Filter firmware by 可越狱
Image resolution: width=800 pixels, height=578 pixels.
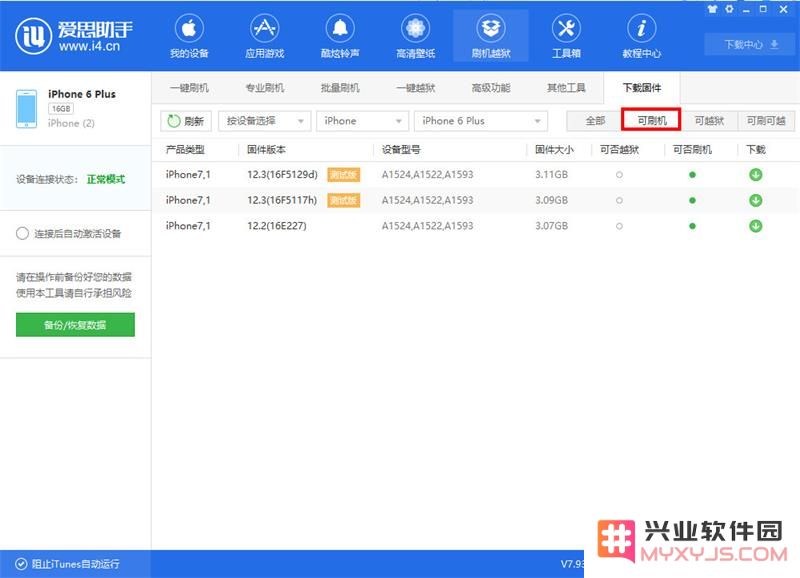pyautogui.click(x=709, y=121)
